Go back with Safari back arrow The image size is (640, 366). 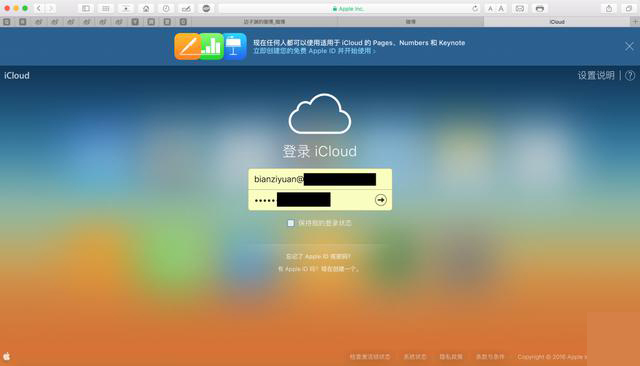tap(38, 8)
